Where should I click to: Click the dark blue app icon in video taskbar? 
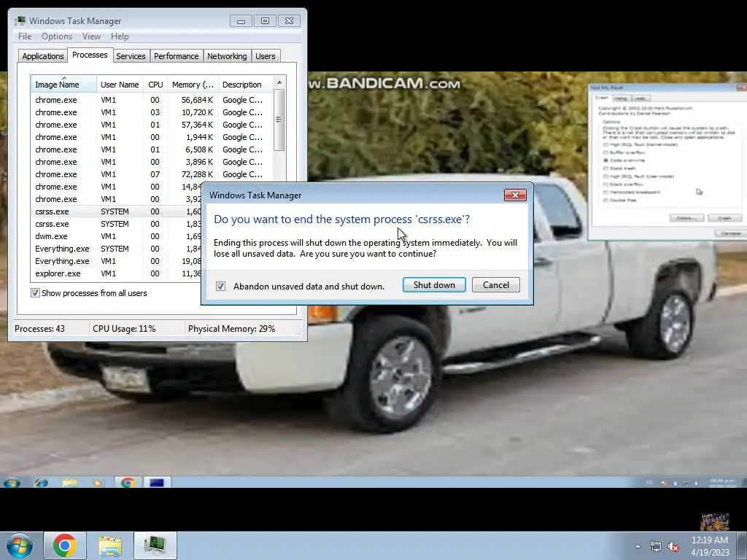[157, 483]
